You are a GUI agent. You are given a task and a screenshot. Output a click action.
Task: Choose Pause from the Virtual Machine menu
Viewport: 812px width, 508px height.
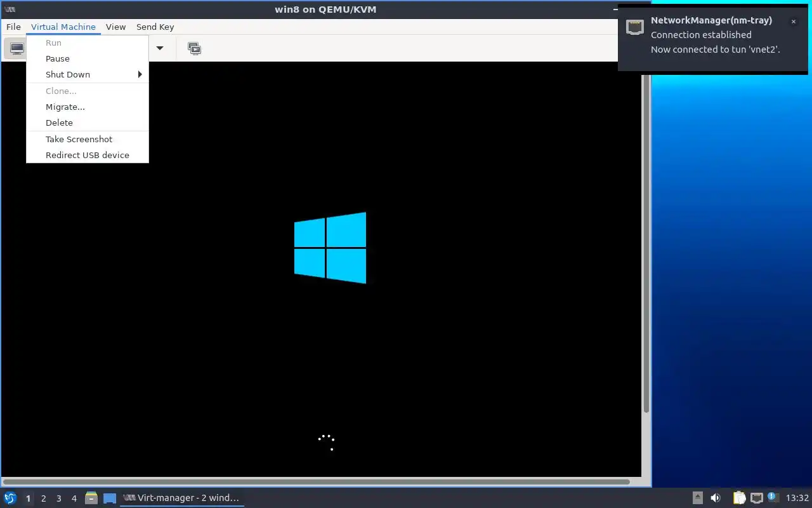[88, 58]
